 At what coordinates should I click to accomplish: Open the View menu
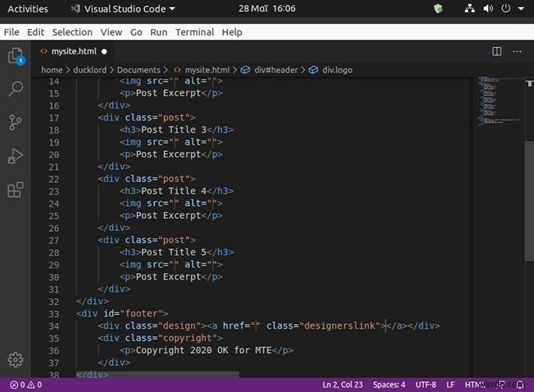tap(111, 32)
